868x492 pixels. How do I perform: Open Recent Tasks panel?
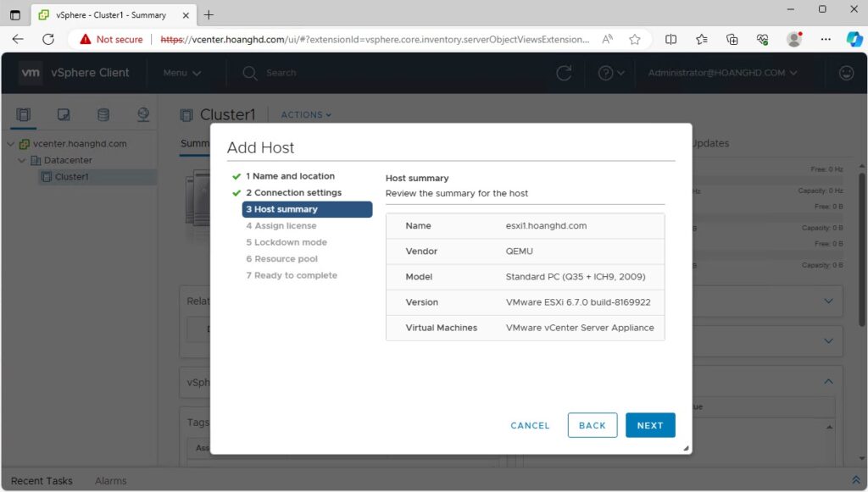coord(42,481)
